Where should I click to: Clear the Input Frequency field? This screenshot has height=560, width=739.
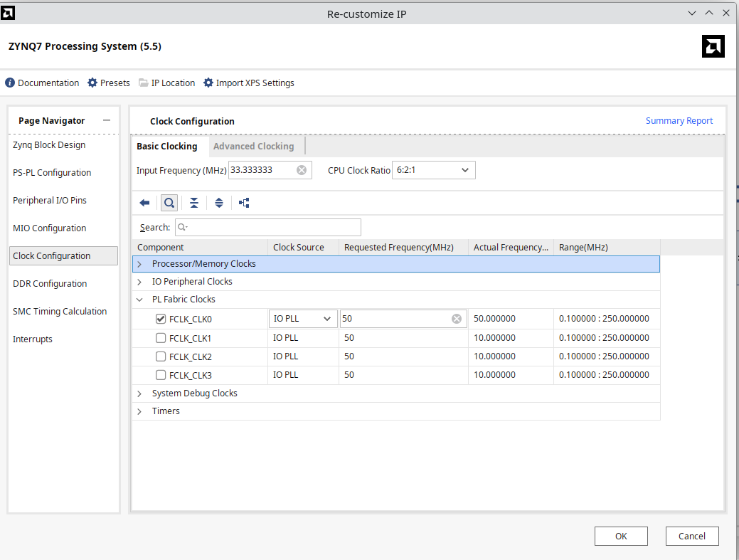302,170
